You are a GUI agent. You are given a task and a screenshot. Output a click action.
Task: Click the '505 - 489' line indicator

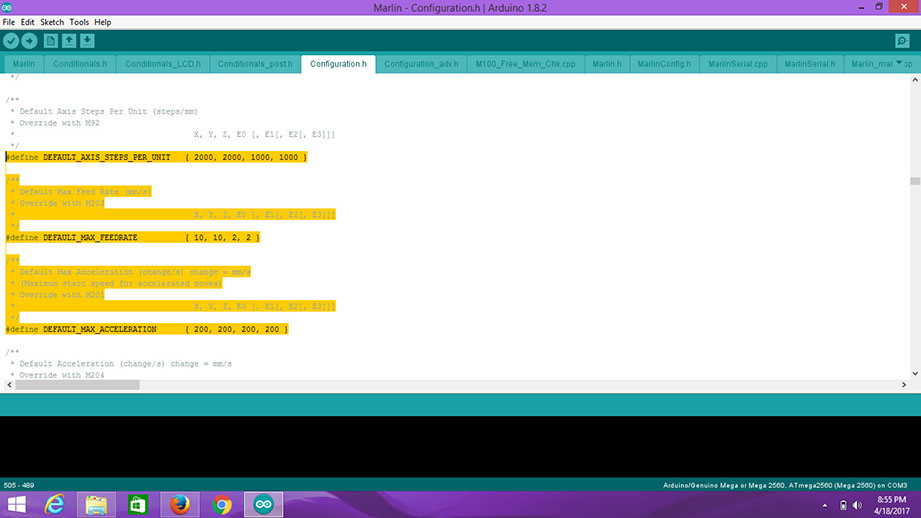(19, 486)
